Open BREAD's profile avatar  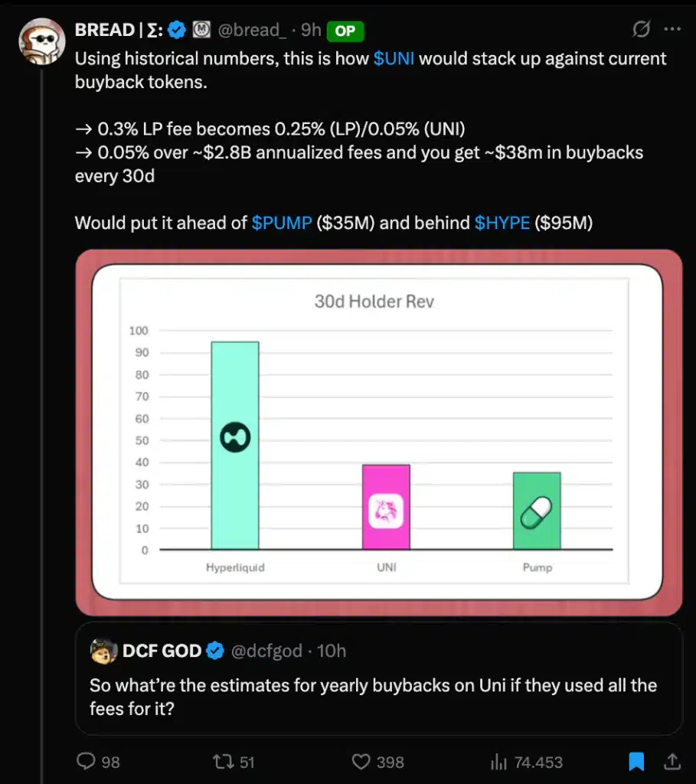(41, 41)
